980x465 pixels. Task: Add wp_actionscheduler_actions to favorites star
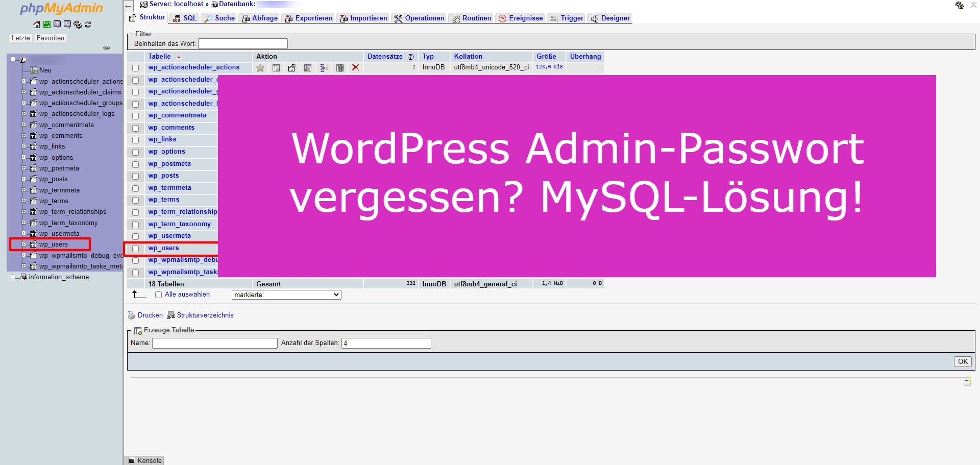pyautogui.click(x=260, y=68)
